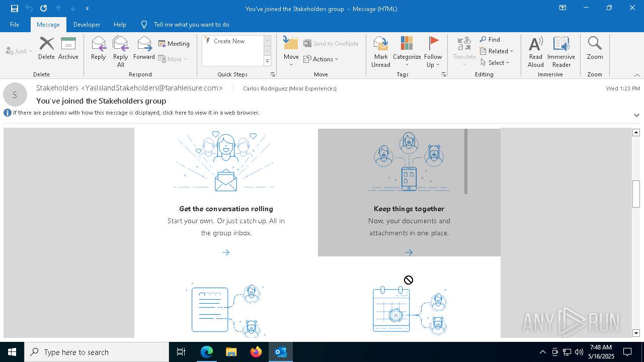Open the Follow Up flag menu
This screenshot has width=644, height=362.
click(433, 52)
